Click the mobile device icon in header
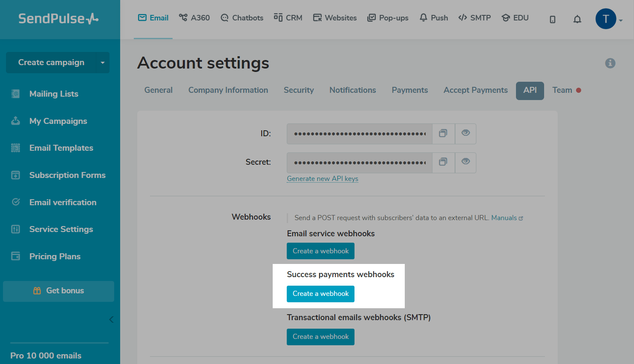634x364 pixels. pyautogui.click(x=553, y=19)
